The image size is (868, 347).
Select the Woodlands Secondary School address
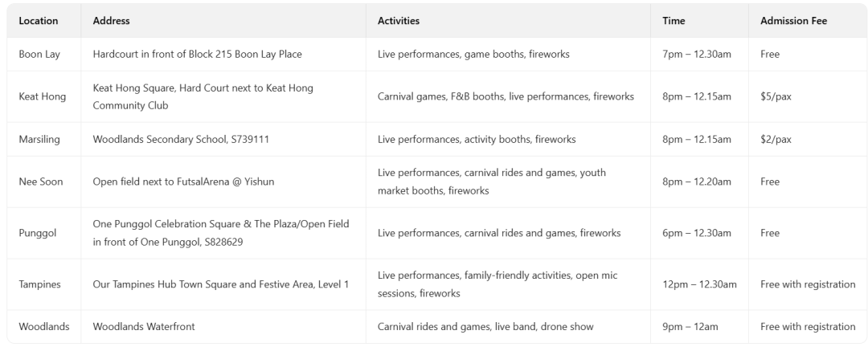coord(181,139)
